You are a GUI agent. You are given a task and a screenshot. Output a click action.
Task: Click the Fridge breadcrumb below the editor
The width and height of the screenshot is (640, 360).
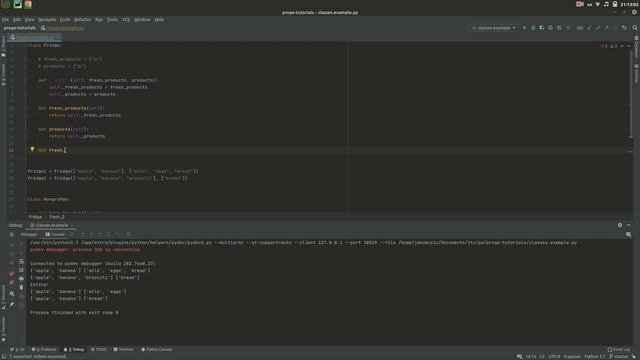(35, 217)
